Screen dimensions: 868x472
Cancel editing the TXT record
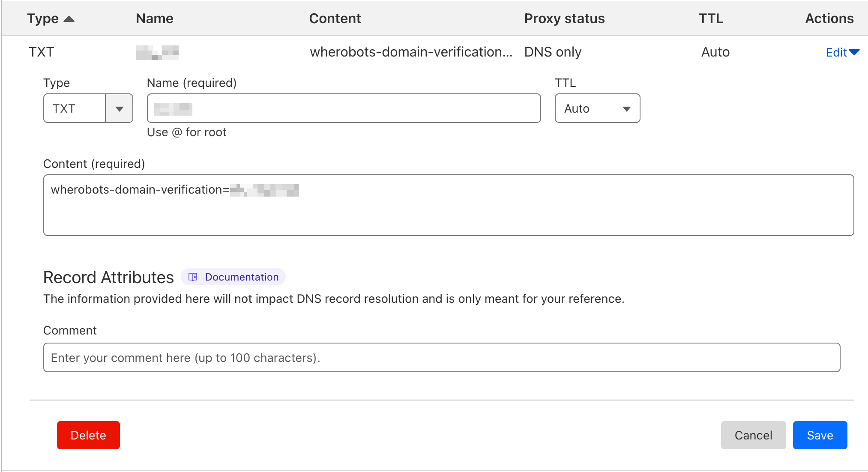point(753,435)
